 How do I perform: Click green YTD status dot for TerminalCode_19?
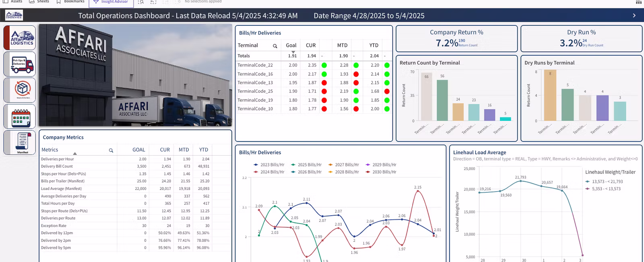pyautogui.click(x=387, y=100)
